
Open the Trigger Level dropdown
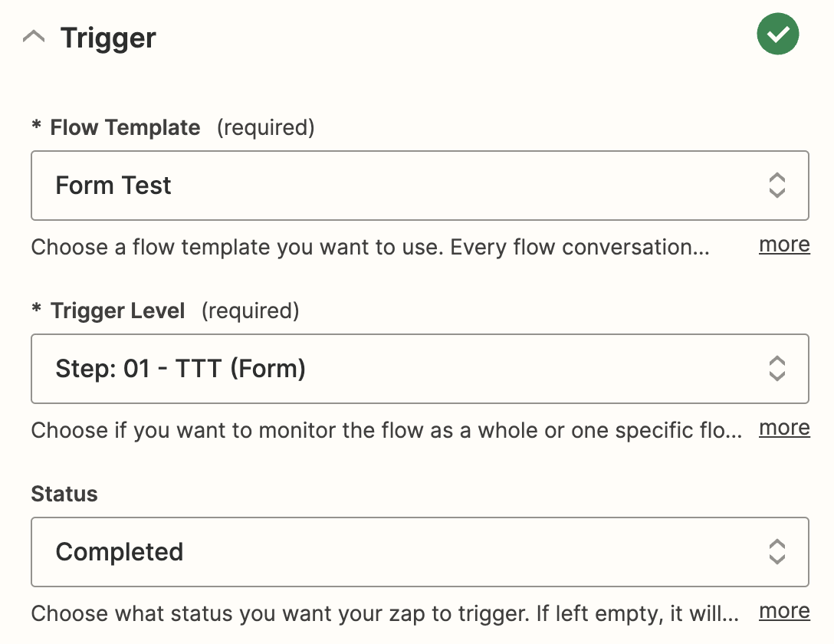pyautogui.click(x=419, y=369)
